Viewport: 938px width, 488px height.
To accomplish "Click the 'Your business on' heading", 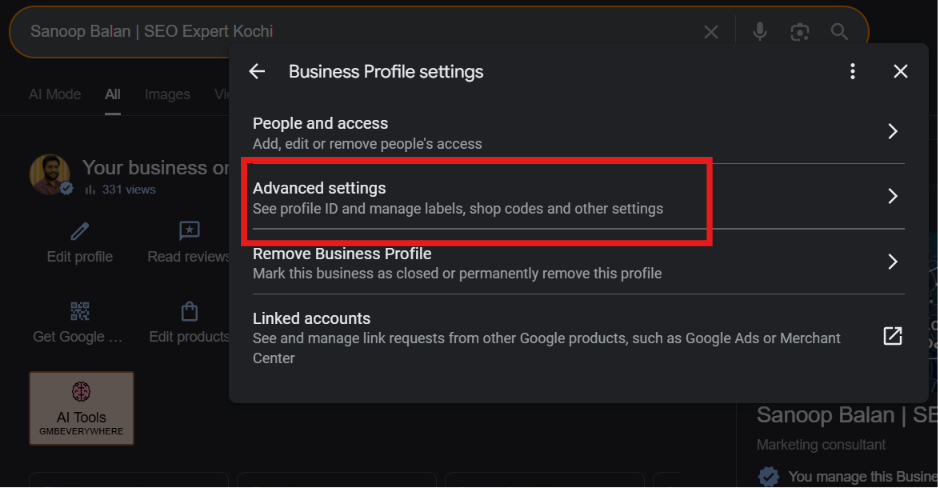I will point(156,168).
